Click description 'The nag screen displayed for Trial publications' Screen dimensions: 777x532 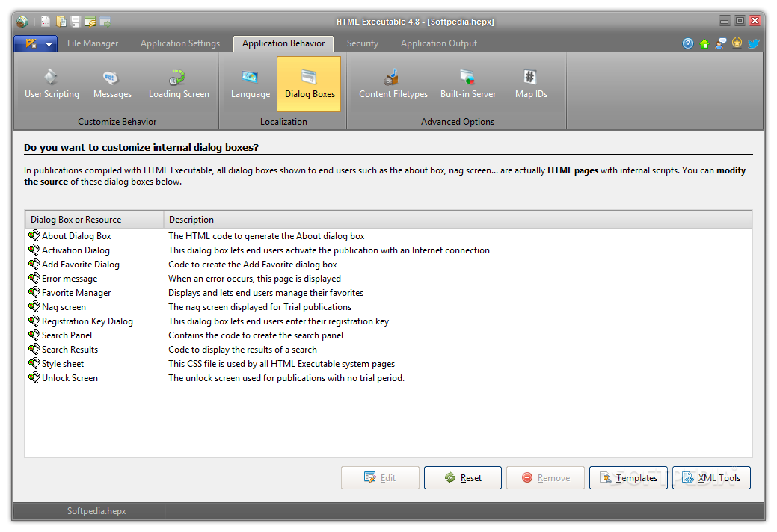[259, 307]
